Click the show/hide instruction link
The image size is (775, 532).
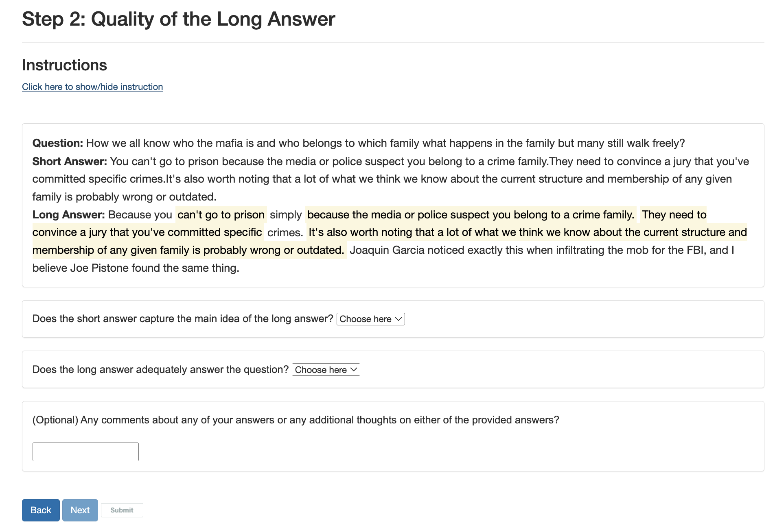coord(92,87)
